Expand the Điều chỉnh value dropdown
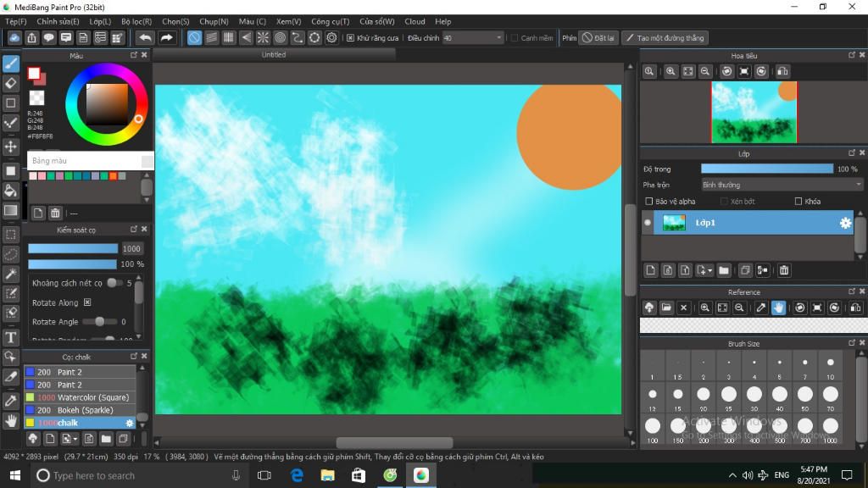The height and width of the screenshot is (488, 868). tap(498, 37)
